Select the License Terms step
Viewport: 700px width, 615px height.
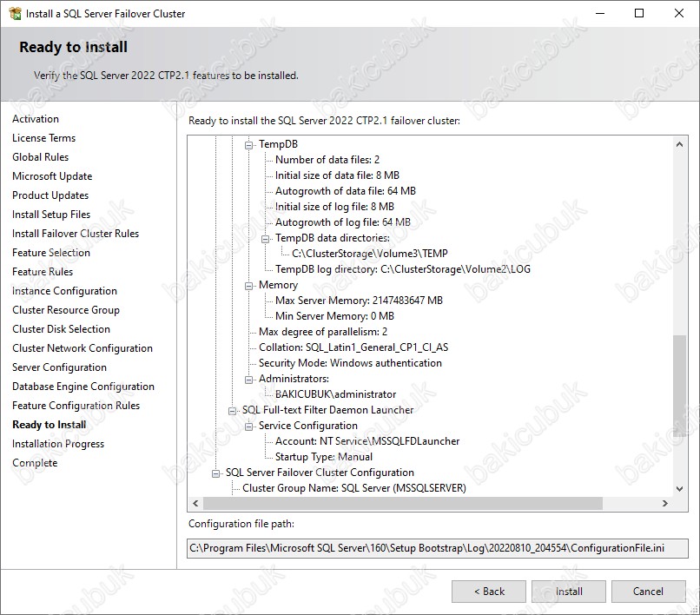click(x=43, y=138)
